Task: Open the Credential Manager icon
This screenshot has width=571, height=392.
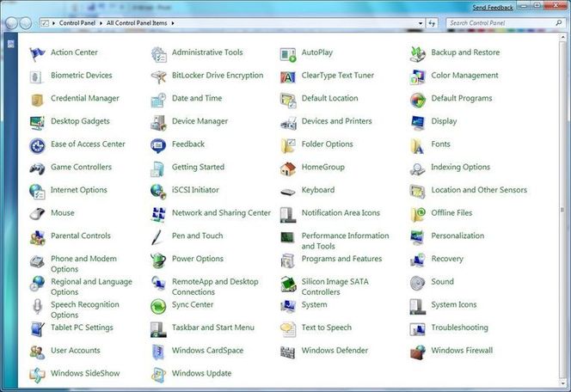Action: [37, 100]
